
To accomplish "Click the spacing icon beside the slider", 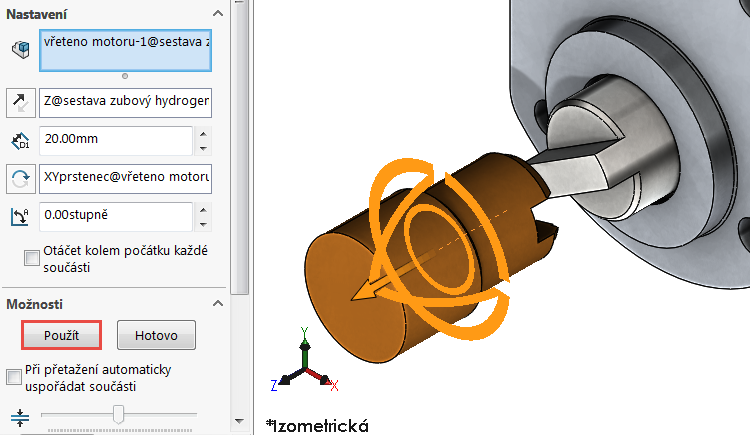I will pyautogui.click(x=20, y=417).
